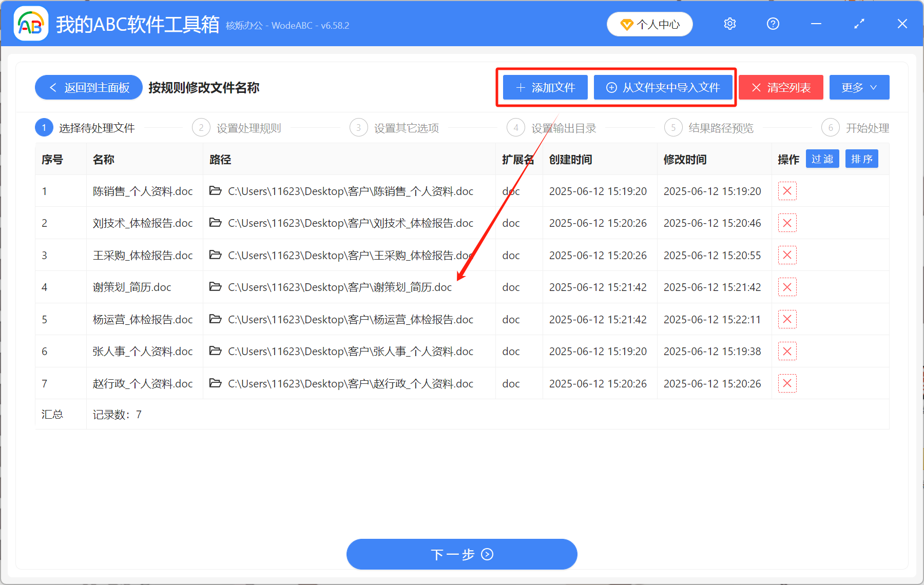924x585 pixels.
Task: Open the 过滤 filter option
Action: [x=822, y=159]
